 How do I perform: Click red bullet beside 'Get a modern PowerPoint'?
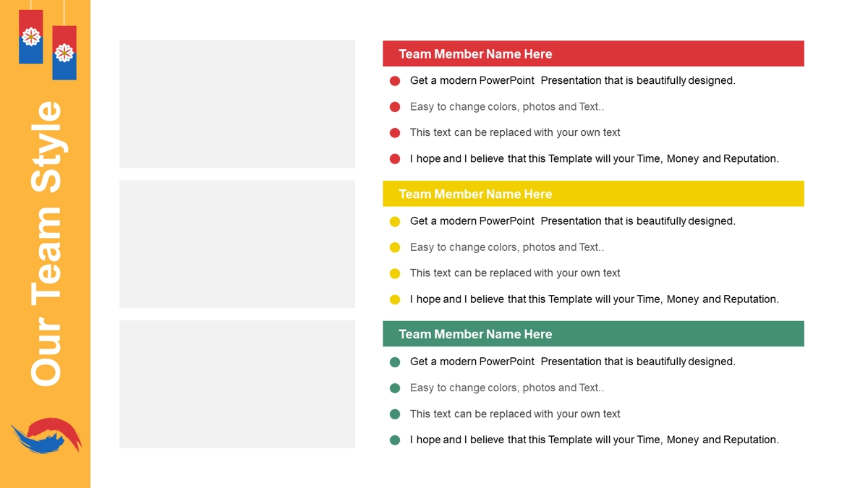[x=395, y=81]
